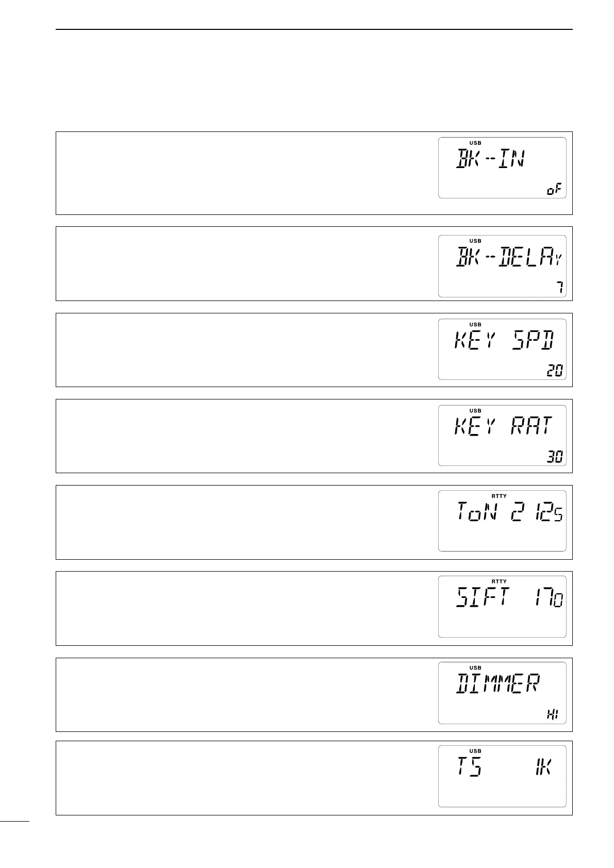Click USB indicator above KEY SPD display
The width and height of the screenshot is (614, 868).
point(475,325)
